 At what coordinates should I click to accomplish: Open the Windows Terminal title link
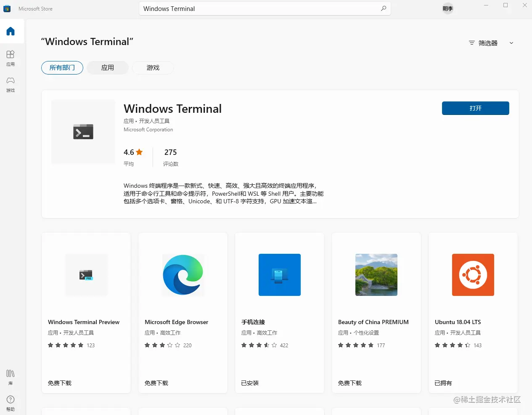(x=172, y=109)
